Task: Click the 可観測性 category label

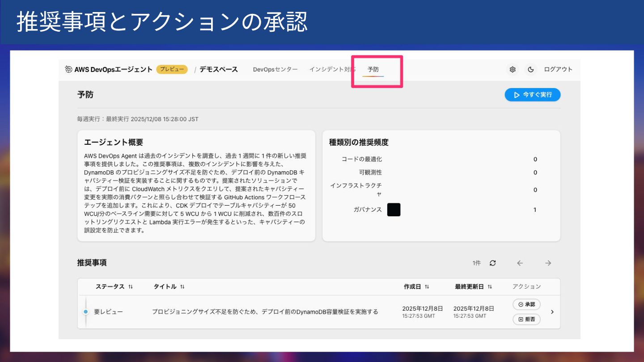Action: tap(370, 173)
